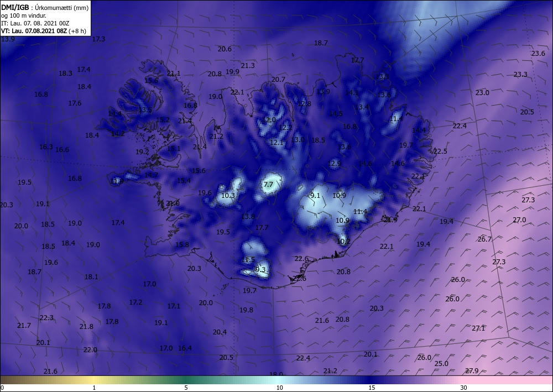Viewport: 553px width, 392px height.
Task: Select the '11.5' map value
Action: (248, 260)
